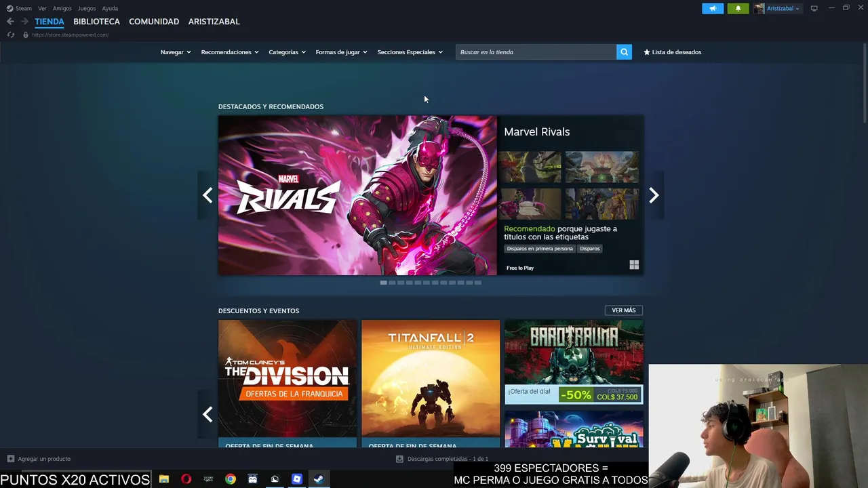Open Opera browser from the taskbar
The height and width of the screenshot is (488, 868).
186,479
